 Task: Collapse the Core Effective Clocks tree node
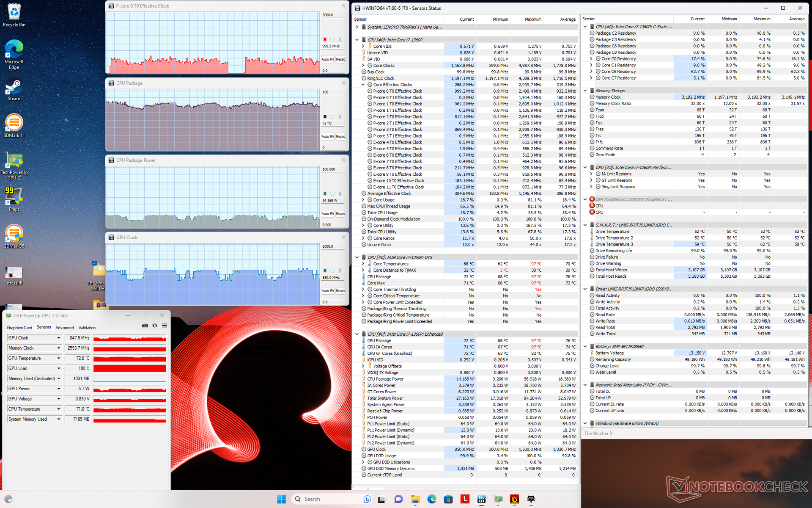point(363,85)
